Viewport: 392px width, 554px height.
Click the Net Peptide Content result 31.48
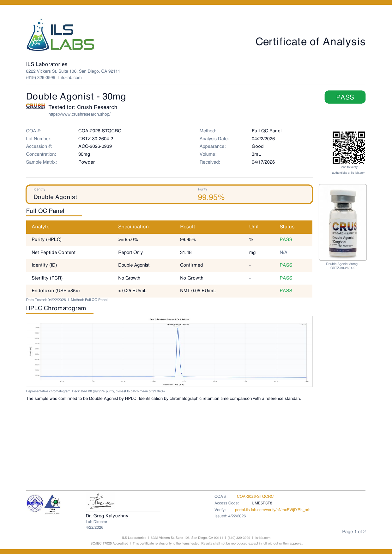click(x=186, y=252)
